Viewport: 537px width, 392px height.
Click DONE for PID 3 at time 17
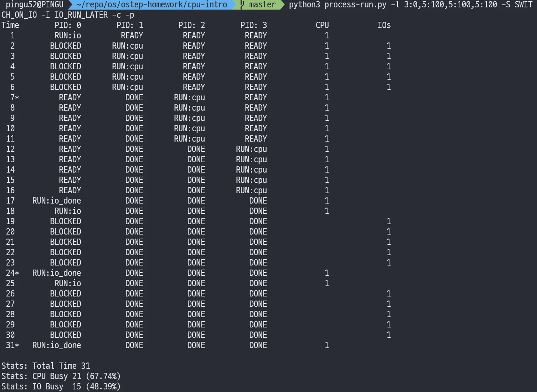258,201
